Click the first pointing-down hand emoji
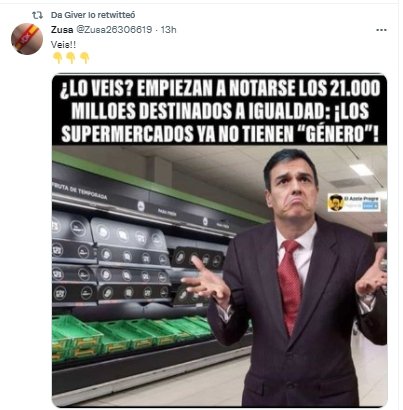 click(x=58, y=58)
